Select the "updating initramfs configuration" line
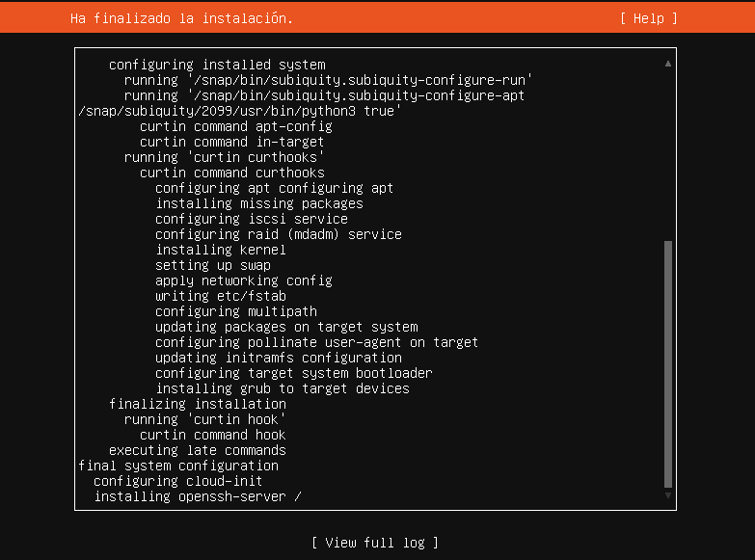Image resolution: width=755 pixels, height=560 pixels. [279, 358]
